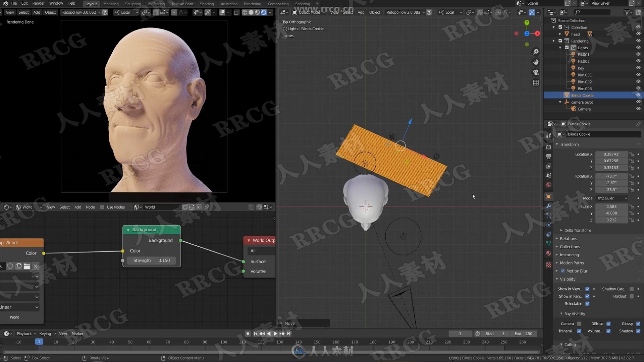Select the Node Editor Use Nodes icon
This screenshot has height=362, width=644.
(102, 207)
